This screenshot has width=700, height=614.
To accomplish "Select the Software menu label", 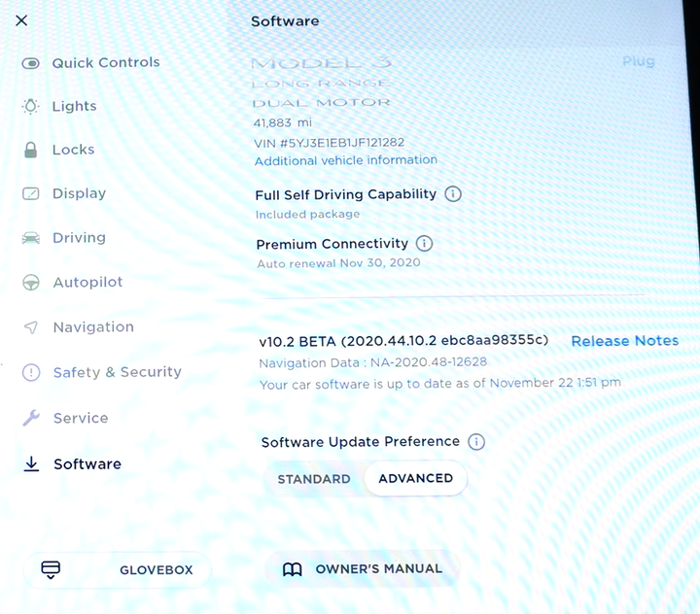I will point(87,464).
